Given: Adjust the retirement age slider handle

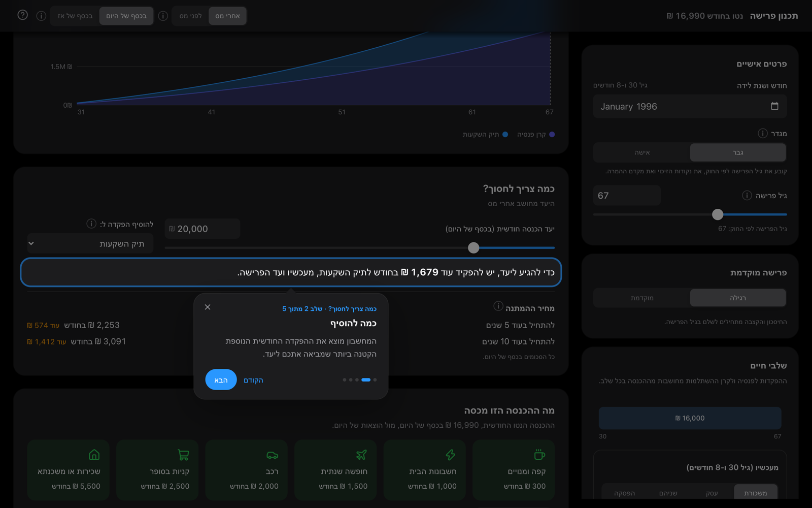Looking at the screenshot, I should pos(718,214).
